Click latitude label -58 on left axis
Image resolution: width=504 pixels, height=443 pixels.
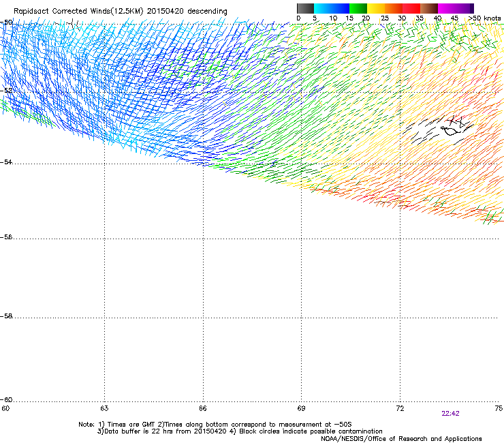tap(6, 316)
